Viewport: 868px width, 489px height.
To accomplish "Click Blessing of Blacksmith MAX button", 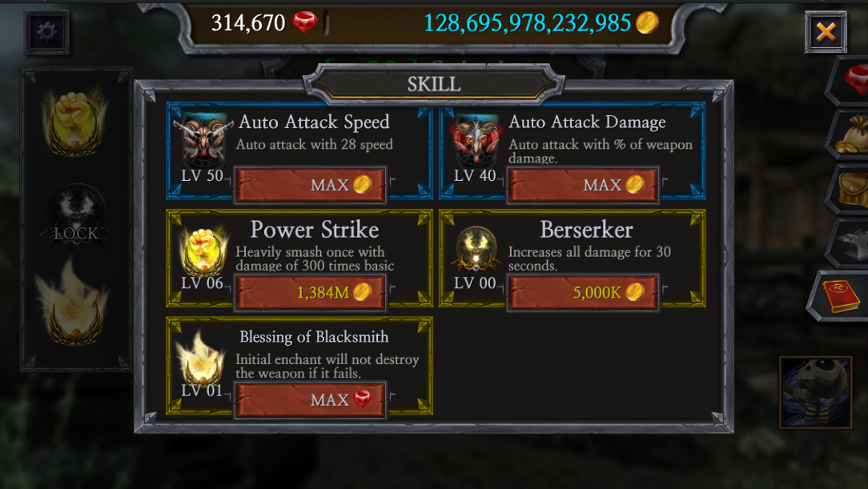I will [x=310, y=399].
